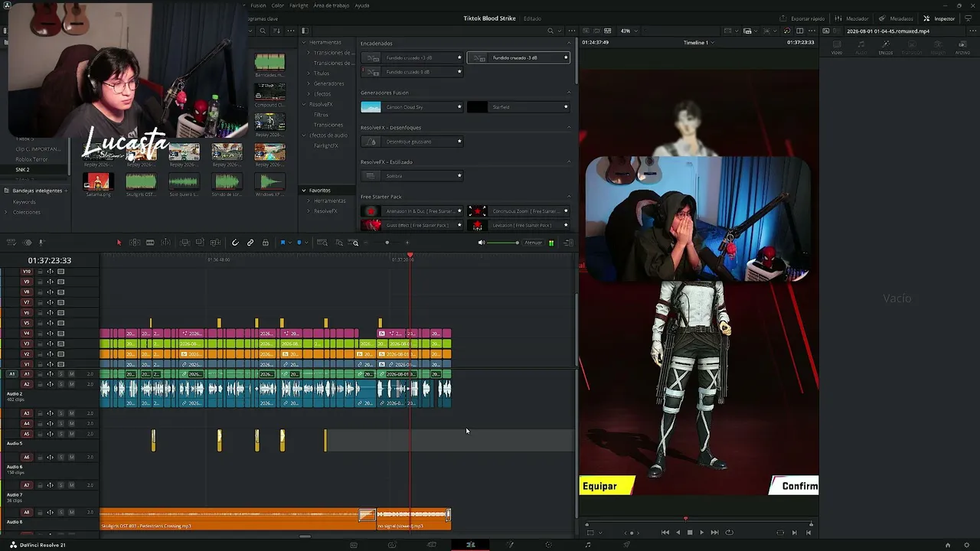Open the Fairlight menu
The height and width of the screenshot is (551, 980).
pos(299,5)
